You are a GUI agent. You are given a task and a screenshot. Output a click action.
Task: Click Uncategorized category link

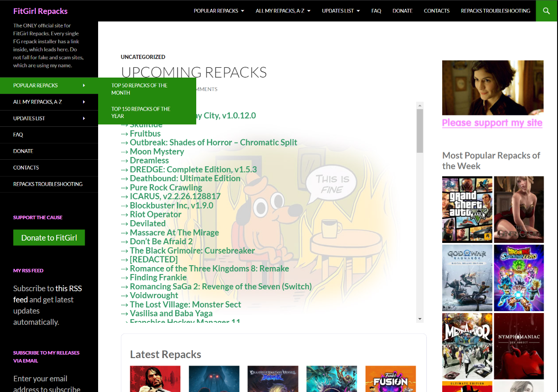143,57
